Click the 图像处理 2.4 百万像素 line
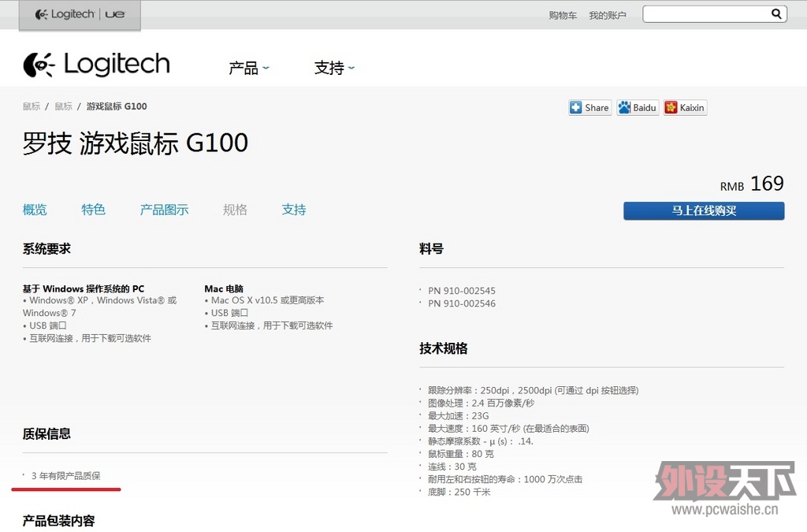The height and width of the screenshot is (532, 807). tap(482, 403)
